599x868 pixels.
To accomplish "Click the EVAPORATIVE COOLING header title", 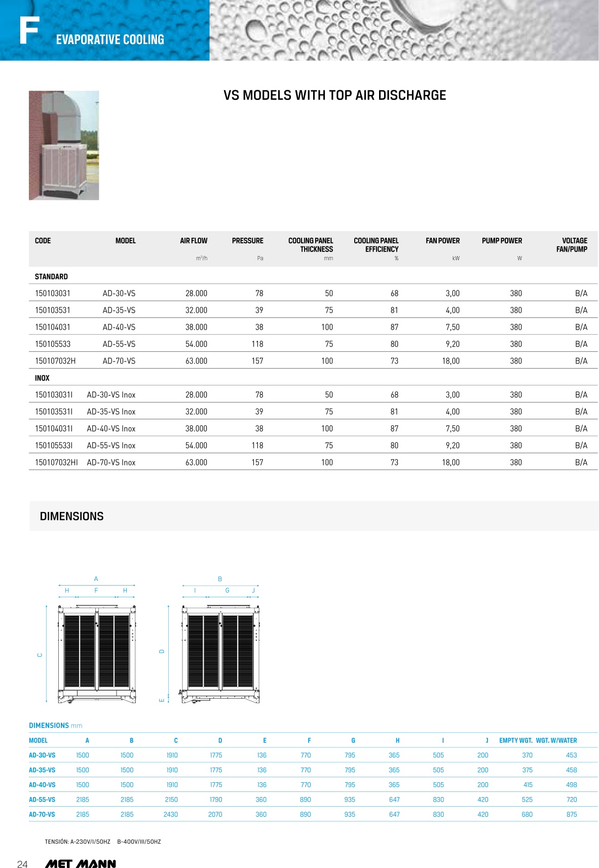I will click(x=110, y=40).
